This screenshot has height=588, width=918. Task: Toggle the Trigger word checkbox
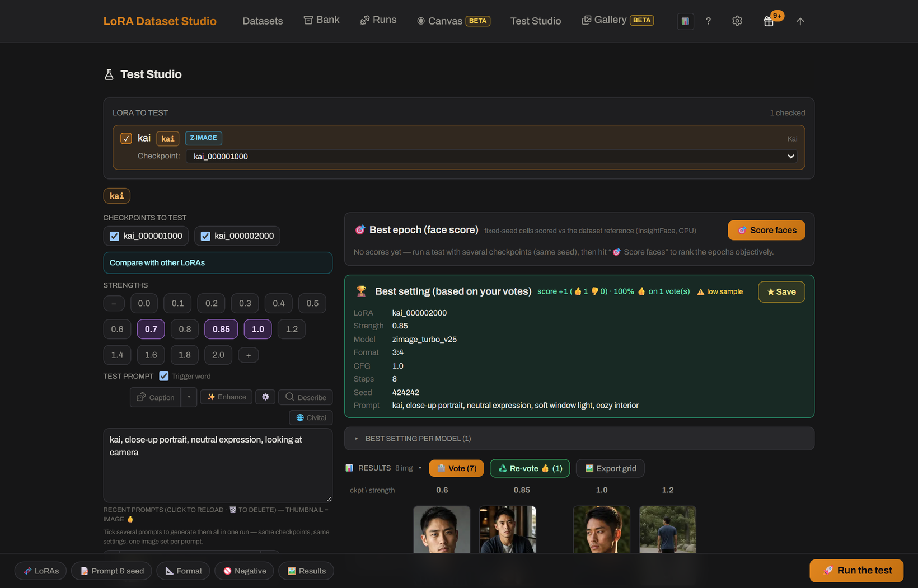click(164, 376)
